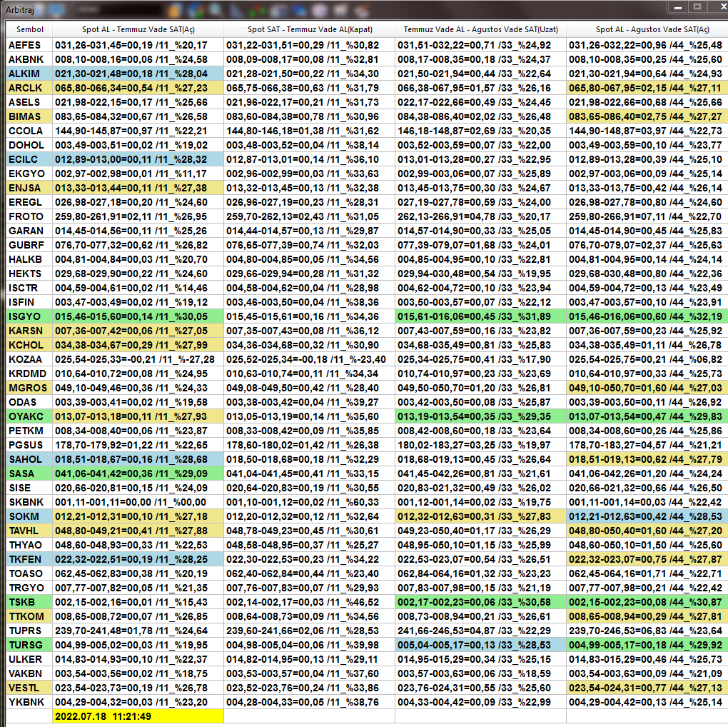Select the ASELS symbol cell
728x727 pixels.
(x=29, y=102)
